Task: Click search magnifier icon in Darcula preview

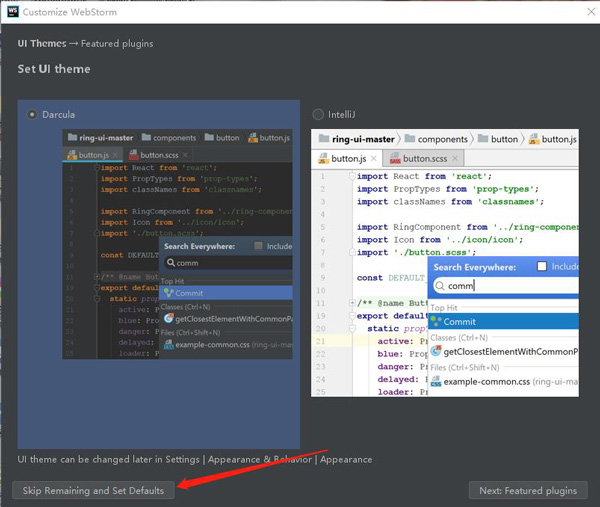Action: click(x=171, y=262)
